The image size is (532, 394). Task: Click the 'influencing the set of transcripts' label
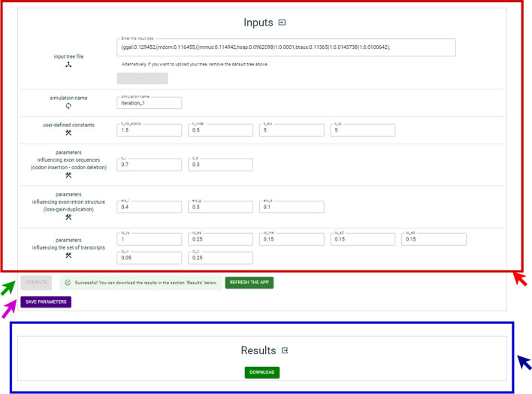(x=68, y=247)
